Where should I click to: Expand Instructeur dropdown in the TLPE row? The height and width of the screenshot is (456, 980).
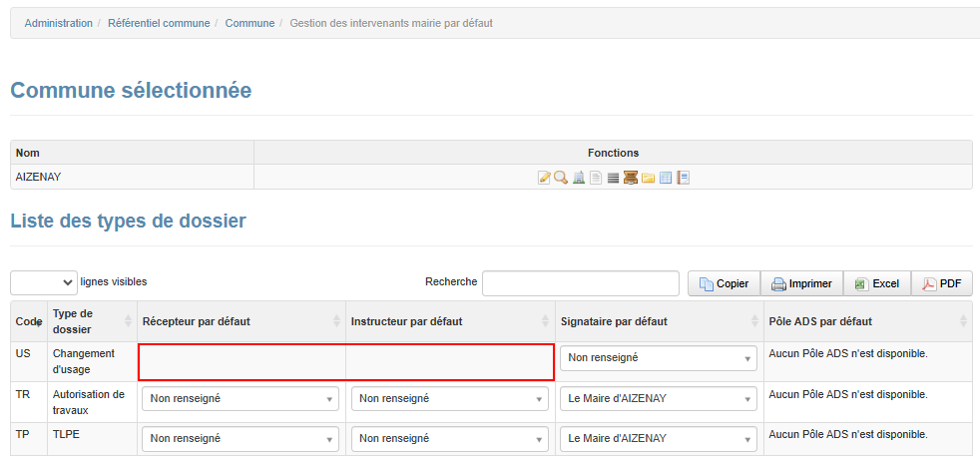449,438
